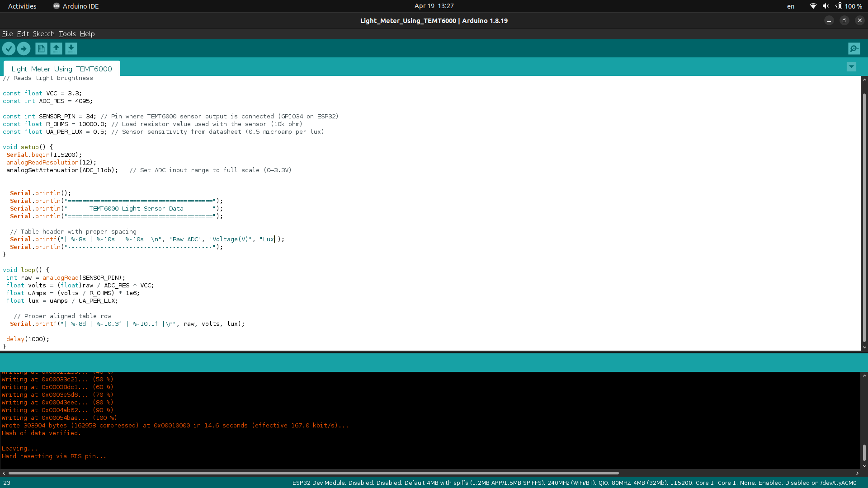Click the line 'const int ADC_RES = 4095;'
Image resolution: width=868 pixels, height=488 pixels.
(47, 101)
